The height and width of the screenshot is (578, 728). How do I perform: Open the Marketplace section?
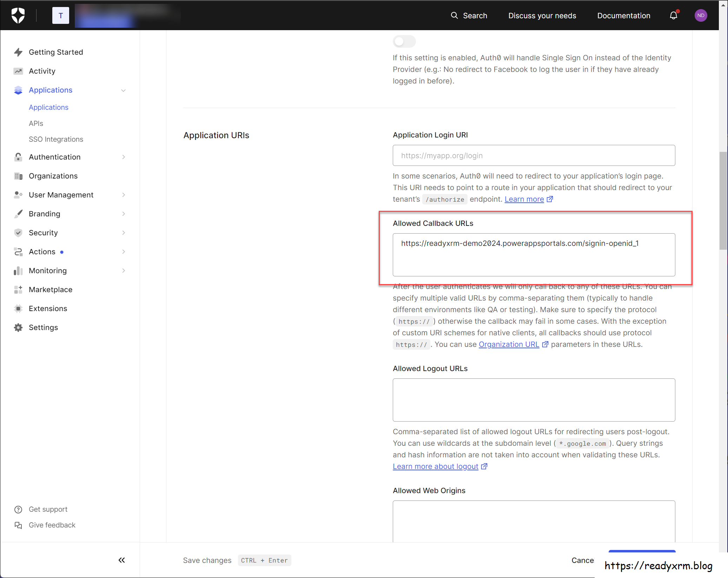(x=51, y=289)
